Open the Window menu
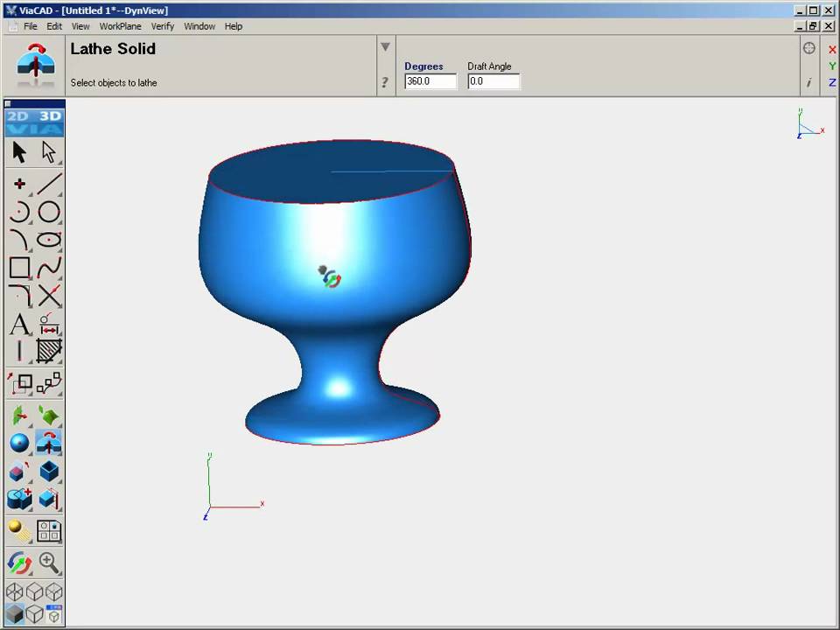The image size is (840, 630). click(199, 26)
